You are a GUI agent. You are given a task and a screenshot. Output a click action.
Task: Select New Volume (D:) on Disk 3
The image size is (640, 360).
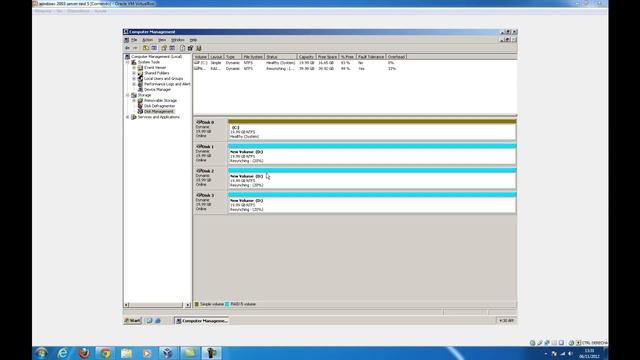click(x=372, y=203)
